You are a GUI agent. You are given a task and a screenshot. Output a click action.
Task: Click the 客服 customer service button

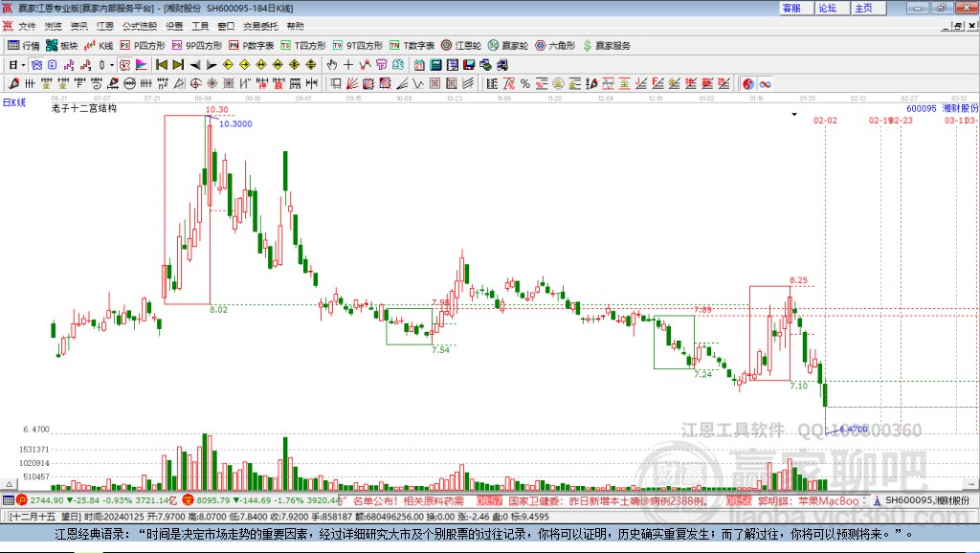coord(796,8)
